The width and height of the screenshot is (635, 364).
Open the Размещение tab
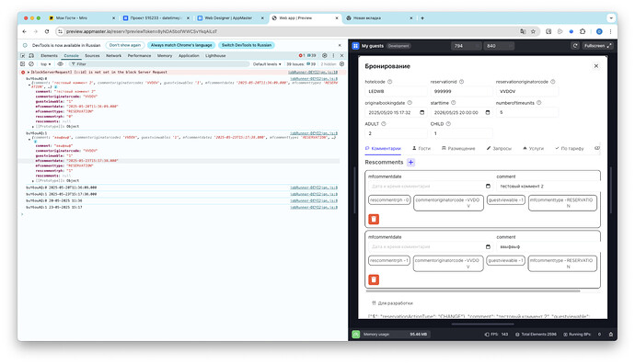click(x=458, y=148)
